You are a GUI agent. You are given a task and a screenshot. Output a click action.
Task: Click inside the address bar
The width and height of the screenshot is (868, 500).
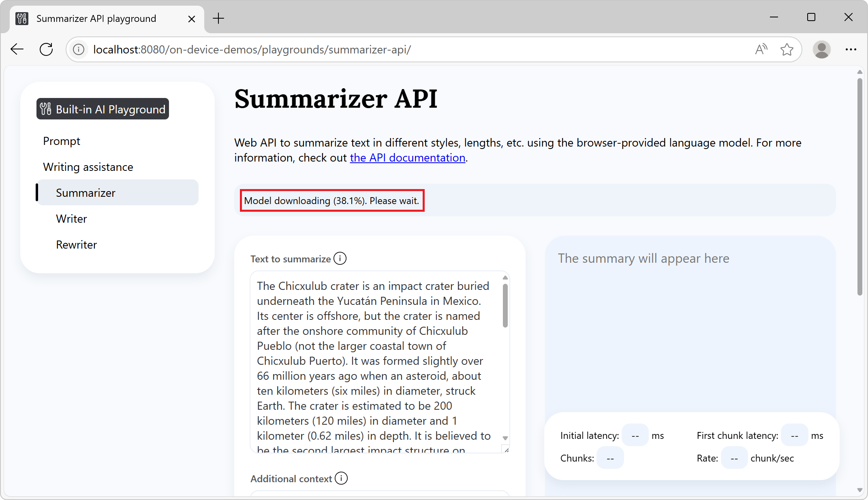coord(284,49)
